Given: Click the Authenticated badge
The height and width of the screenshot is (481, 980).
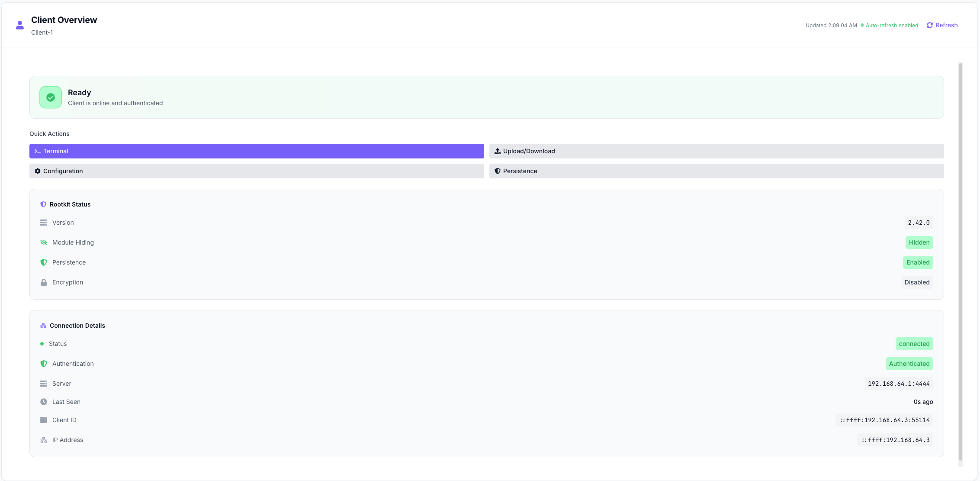Looking at the screenshot, I should tap(909, 364).
